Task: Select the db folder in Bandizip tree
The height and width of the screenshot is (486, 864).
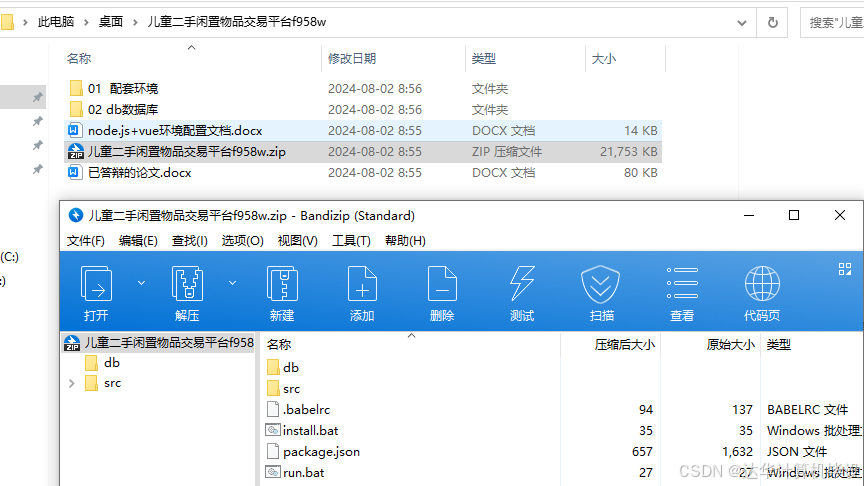Action: [x=103, y=363]
